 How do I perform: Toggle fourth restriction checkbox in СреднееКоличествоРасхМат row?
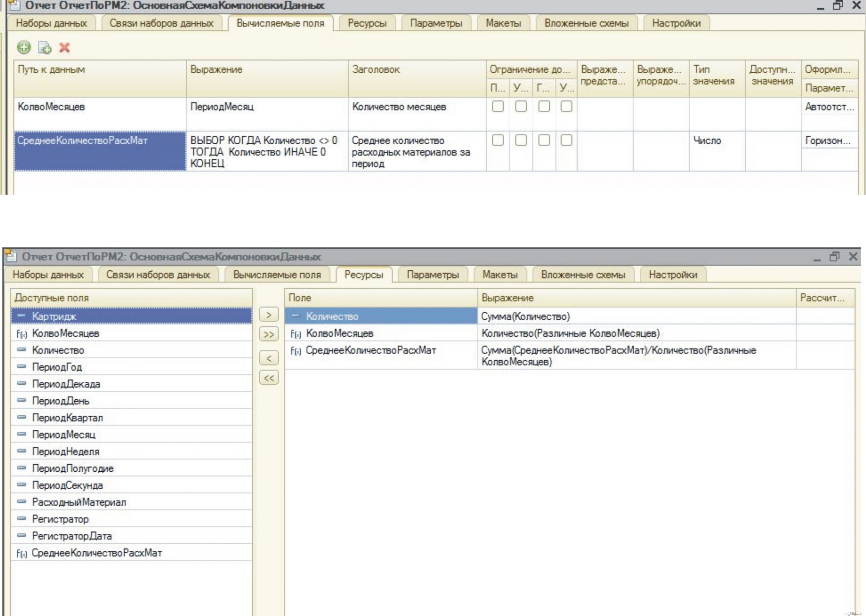click(566, 140)
